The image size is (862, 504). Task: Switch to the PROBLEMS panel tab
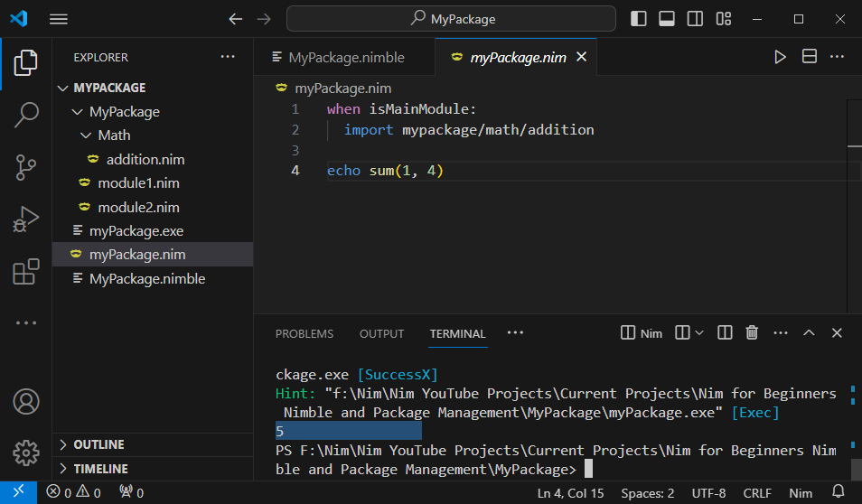click(304, 333)
